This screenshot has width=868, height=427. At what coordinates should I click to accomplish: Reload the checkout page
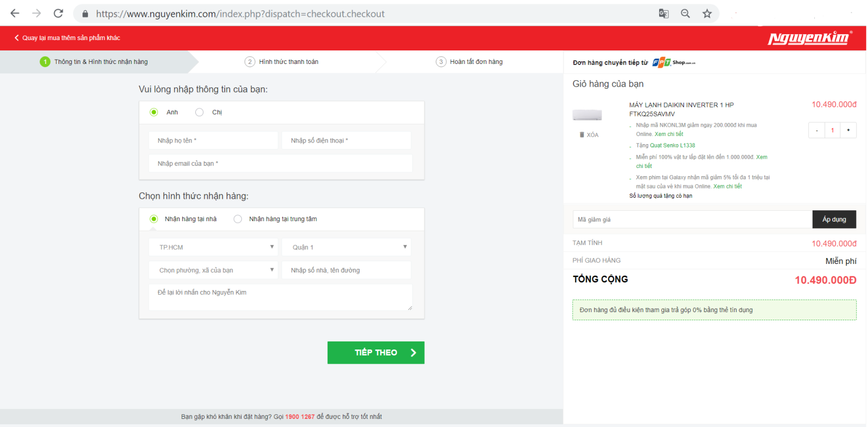click(58, 14)
